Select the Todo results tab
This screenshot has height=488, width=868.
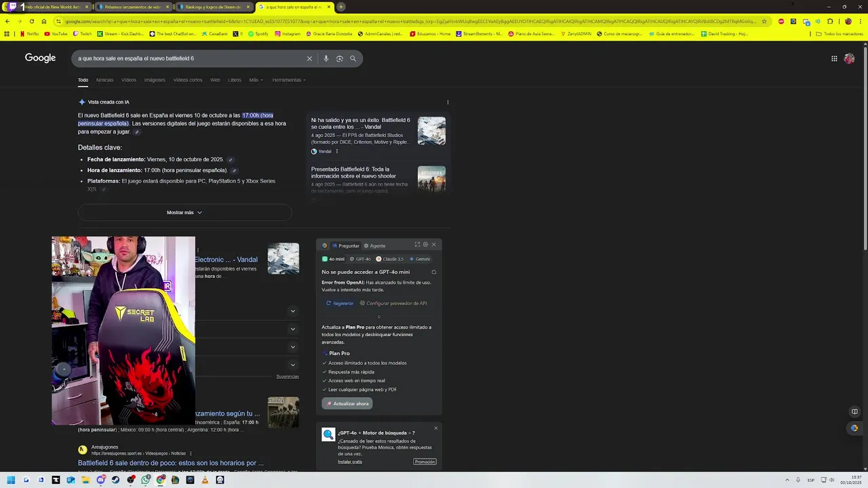point(83,80)
